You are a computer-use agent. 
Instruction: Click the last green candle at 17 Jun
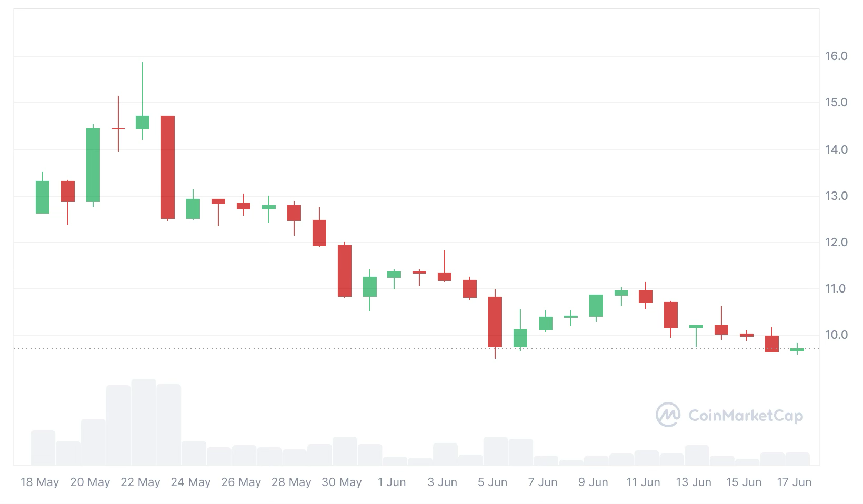[x=797, y=350]
